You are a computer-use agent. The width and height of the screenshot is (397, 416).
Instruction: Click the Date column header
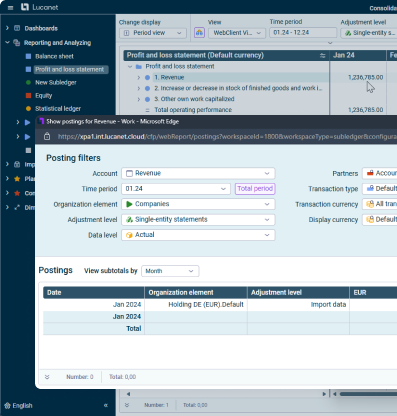tap(94, 293)
